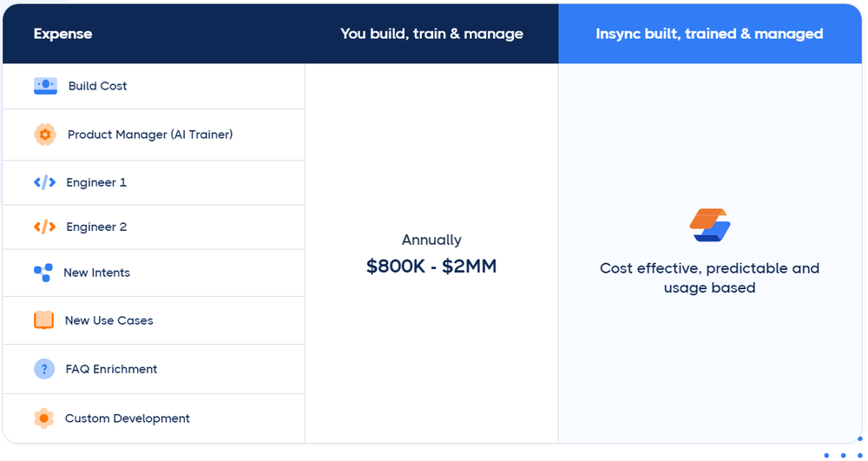868x461 pixels.
Task: Click the $800K - $2MM annual cost
Action: [431, 267]
